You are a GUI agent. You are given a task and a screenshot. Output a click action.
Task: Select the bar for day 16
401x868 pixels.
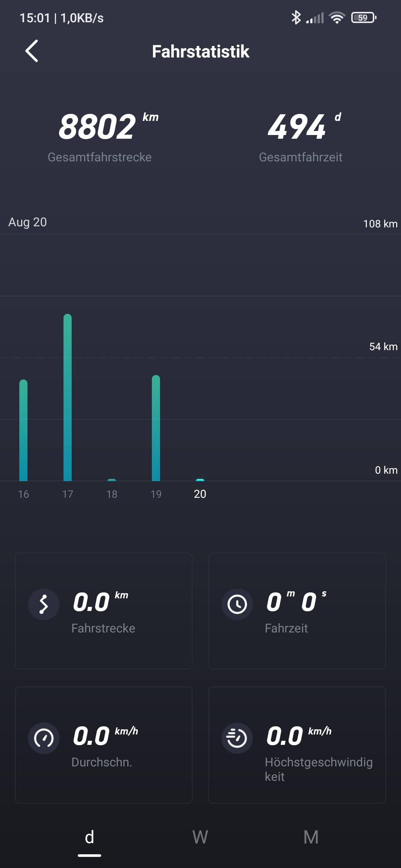click(x=23, y=430)
